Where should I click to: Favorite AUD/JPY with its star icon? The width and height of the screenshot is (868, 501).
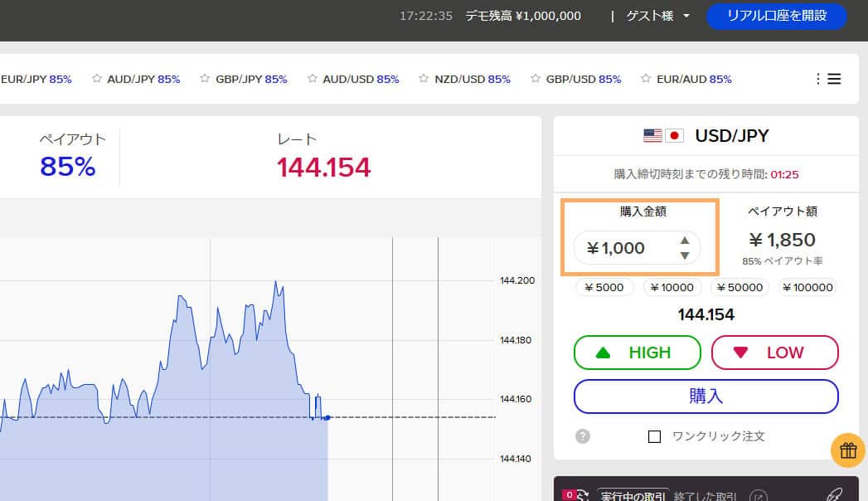point(97,79)
